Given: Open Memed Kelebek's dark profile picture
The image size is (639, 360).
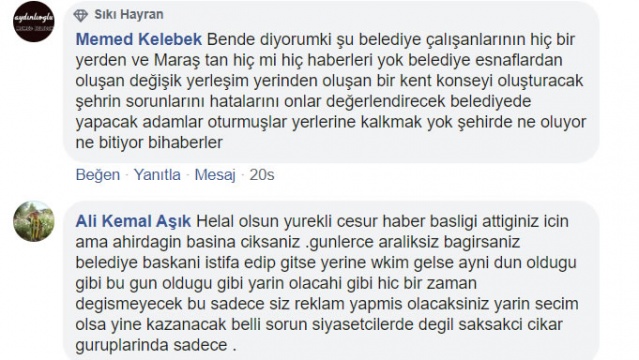Looking at the screenshot, I should pos(33,22).
